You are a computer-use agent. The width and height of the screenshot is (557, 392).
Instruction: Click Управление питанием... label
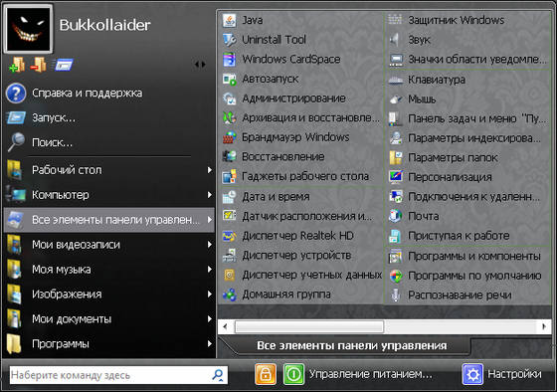(x=370, y=374)
